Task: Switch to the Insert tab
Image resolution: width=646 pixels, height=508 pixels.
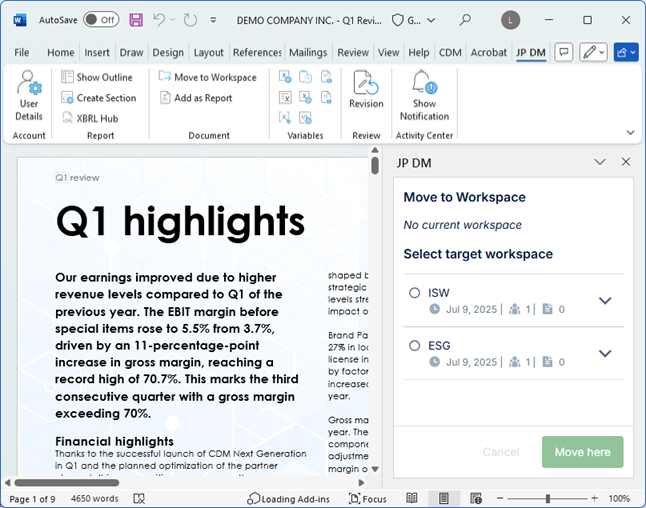Action: [97, 52]
